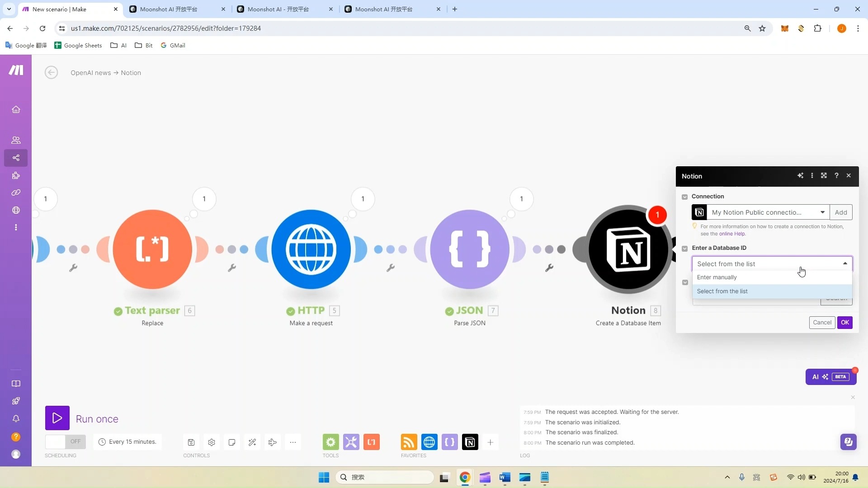Switch to last Moonshot AI 开放平台 tab
The image size is (868, 488).
point(392,9)
